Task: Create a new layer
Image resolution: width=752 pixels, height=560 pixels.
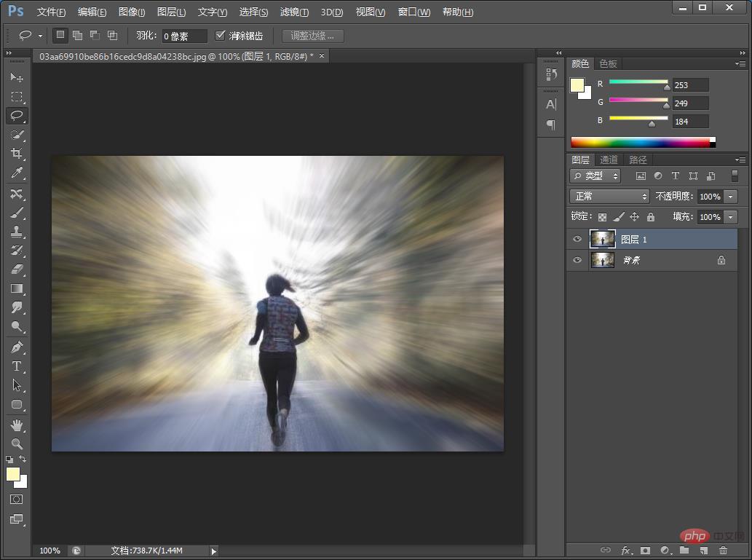Action: click(703, 550)
